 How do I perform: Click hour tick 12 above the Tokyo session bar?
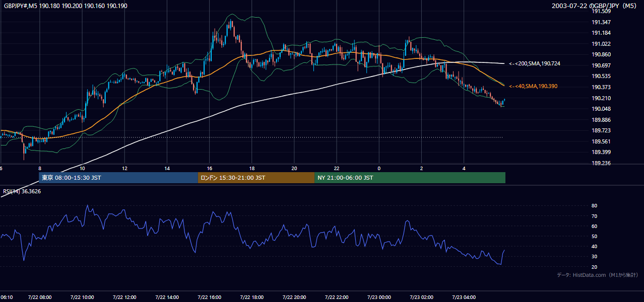[124, 169]
